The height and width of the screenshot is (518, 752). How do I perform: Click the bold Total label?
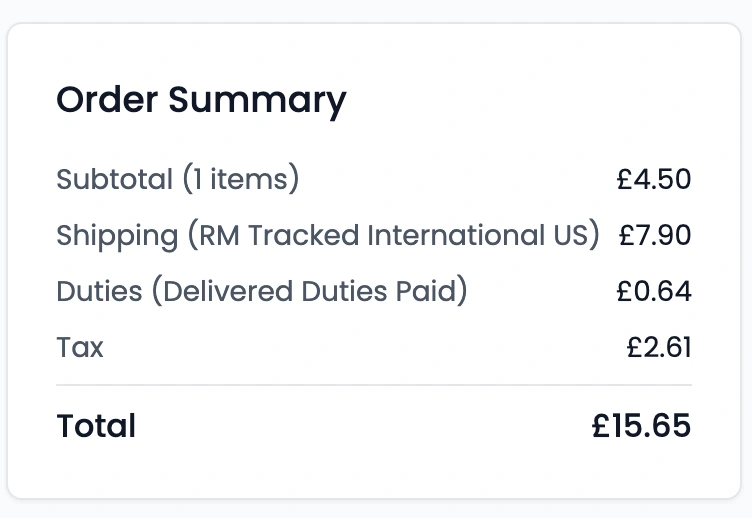point(96,426)
